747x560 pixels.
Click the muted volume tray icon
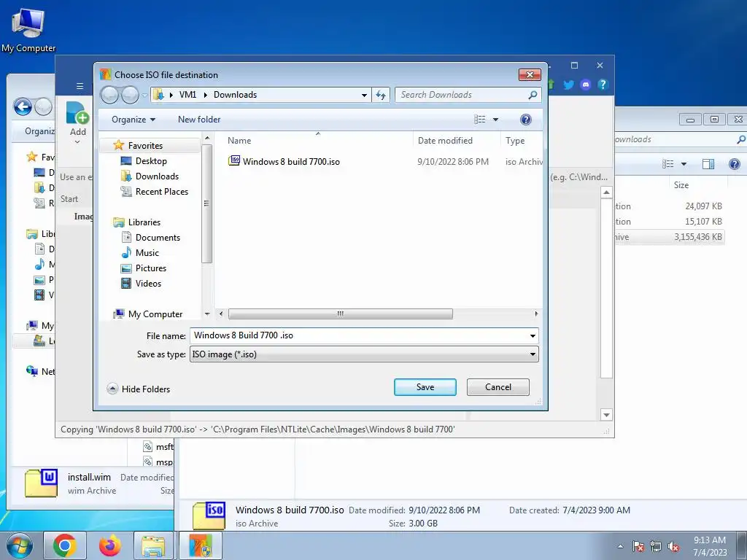click(x=673, y=547)
